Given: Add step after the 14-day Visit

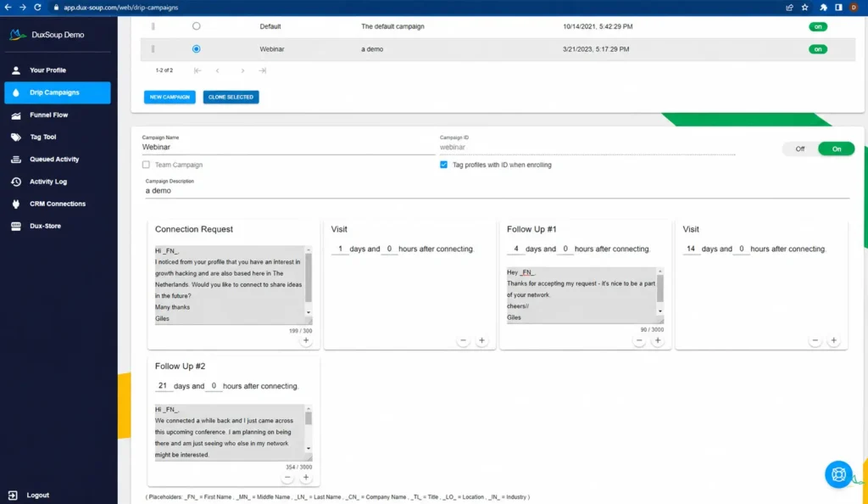Looking at the screenshot, I should click(834, 340).
